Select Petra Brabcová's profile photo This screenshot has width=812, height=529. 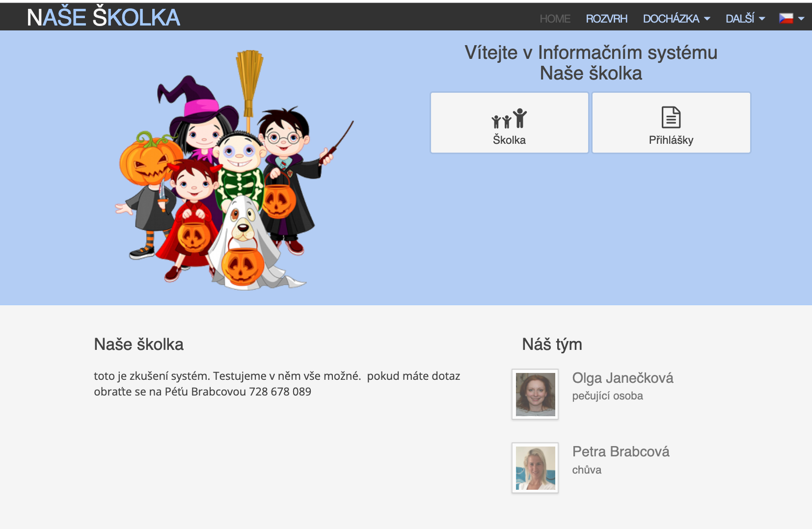(x=535, y=468)
